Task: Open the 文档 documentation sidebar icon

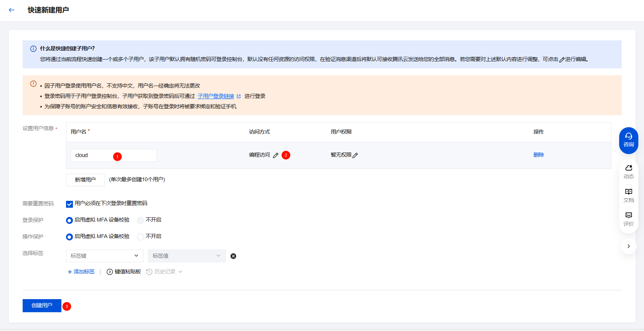Action: click(x=628, y=195)
